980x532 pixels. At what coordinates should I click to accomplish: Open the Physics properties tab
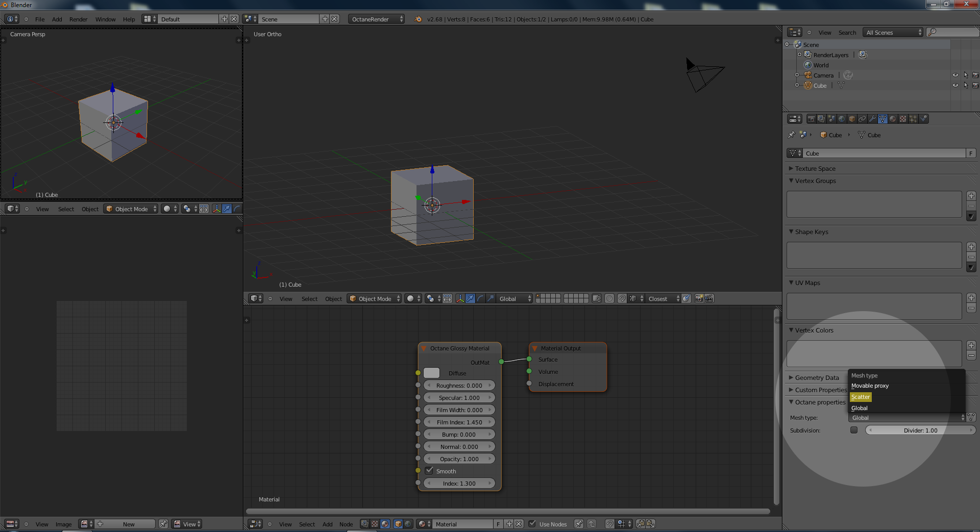923,119
